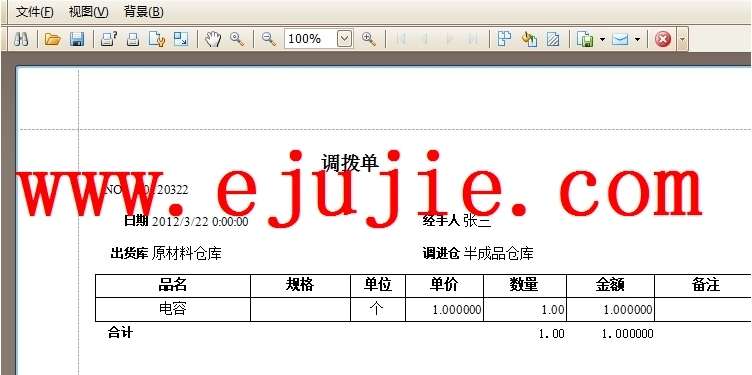Screen dimensions: 752x375
Task: Click the report title 调拨单
Action: coord(350,164)
